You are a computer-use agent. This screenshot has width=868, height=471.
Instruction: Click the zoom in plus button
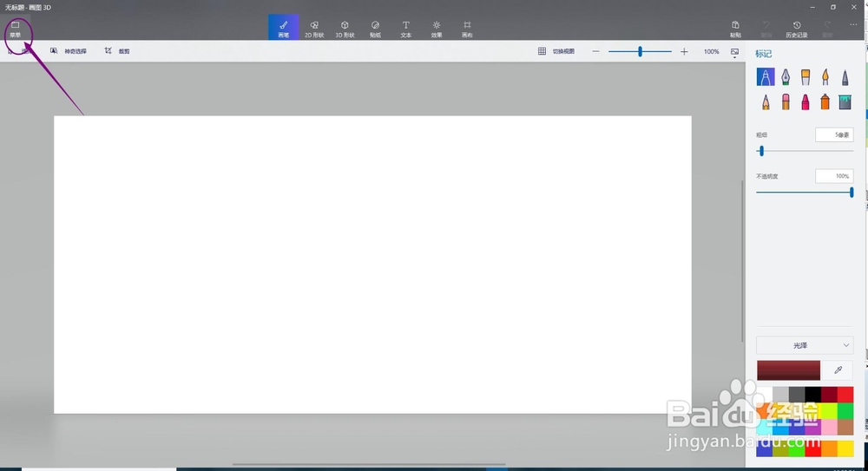pyautogui.click(x=684, y=51)
